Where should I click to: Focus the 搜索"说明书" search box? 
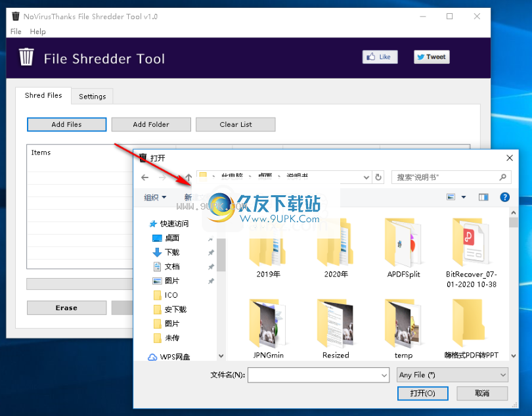[451, 177]
